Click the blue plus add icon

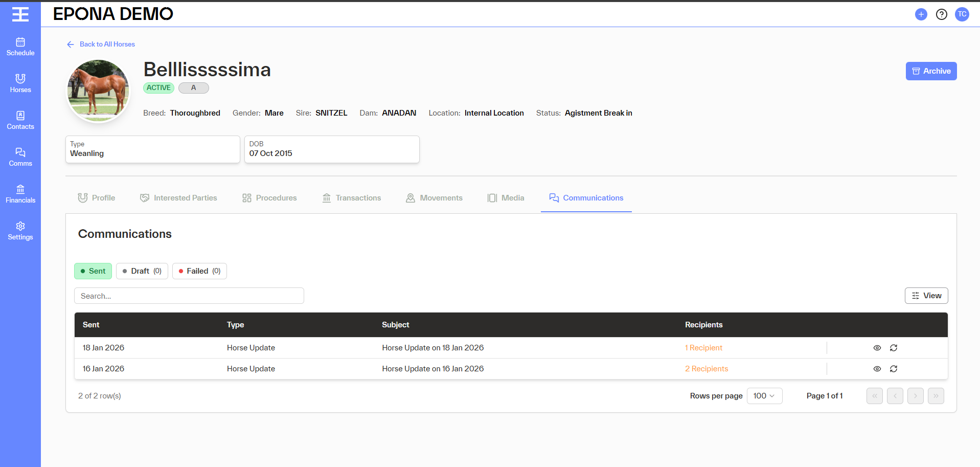921,14
